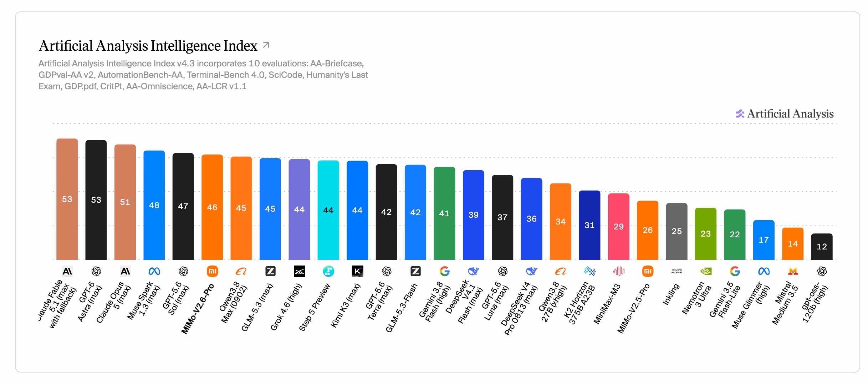Image resolution: width=868 pixels, height=384 pixels.
Task: Click the Anthropic logo under Claude Fable bar
Action: 67,272
